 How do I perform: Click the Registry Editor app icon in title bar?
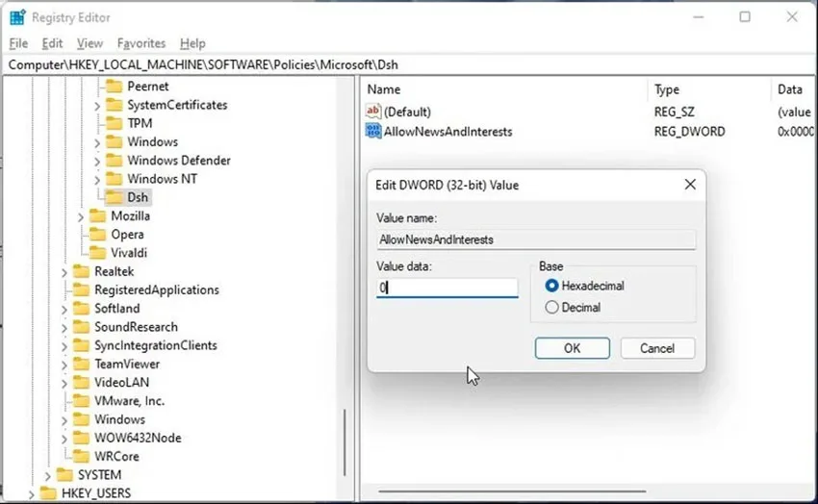(x=17, y=17)
